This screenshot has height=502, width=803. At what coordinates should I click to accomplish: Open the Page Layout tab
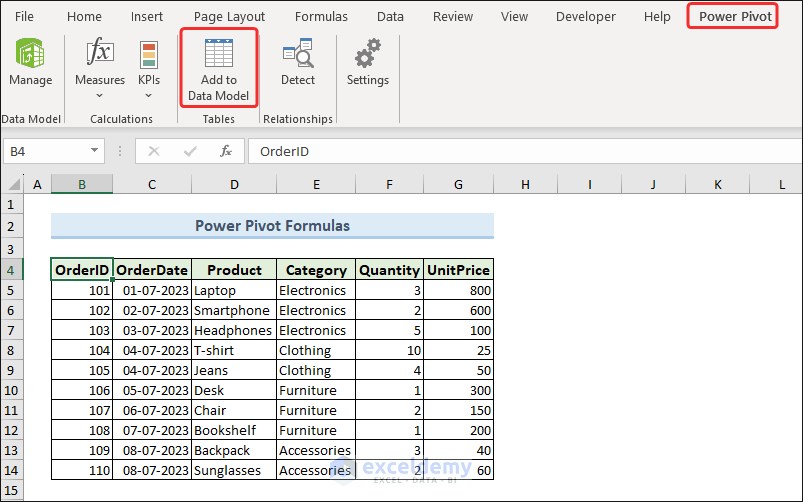229,17
